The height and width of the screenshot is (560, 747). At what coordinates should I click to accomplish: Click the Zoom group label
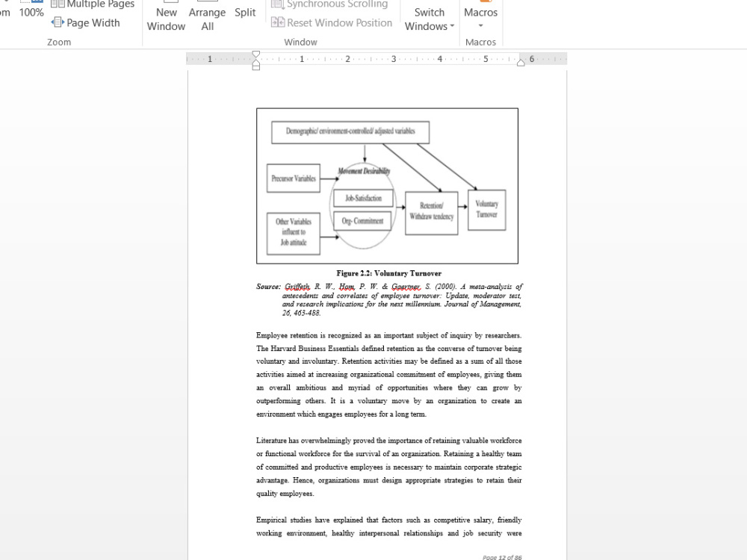[x=59, y=42]
